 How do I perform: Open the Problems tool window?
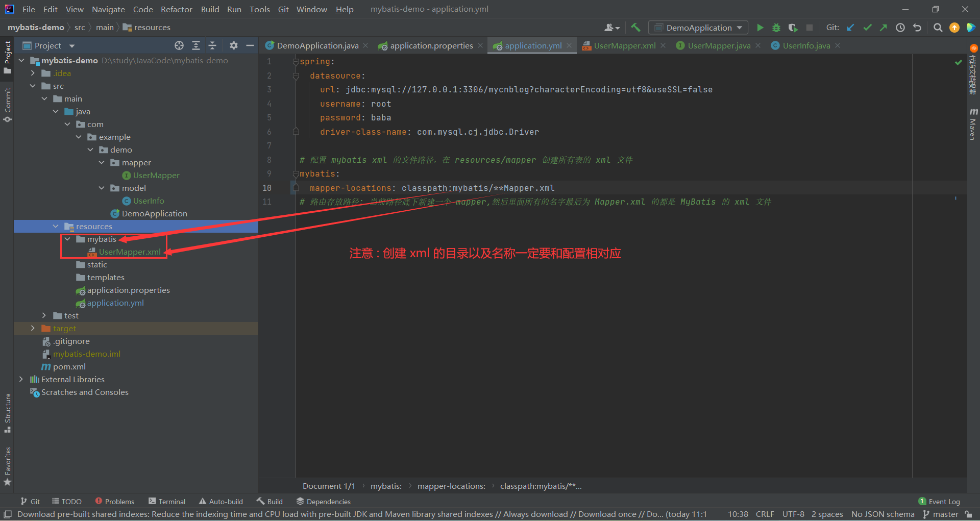click(115, 502)
